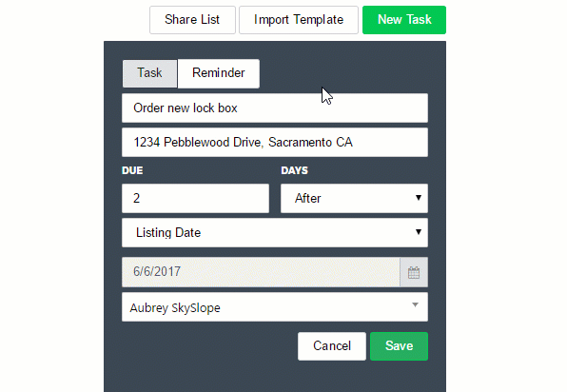Click the Share List button
567x392 pixels.
coord(192,20)
